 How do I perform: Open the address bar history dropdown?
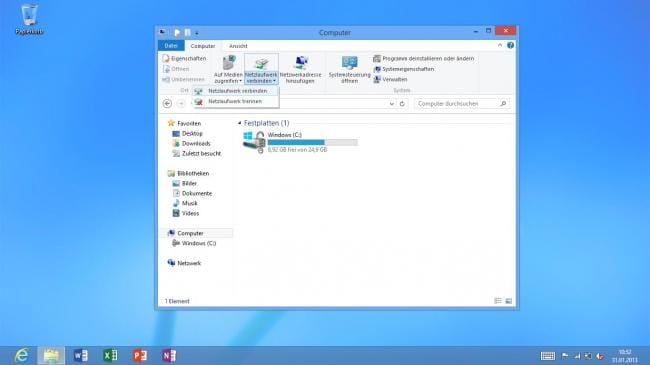392,104
